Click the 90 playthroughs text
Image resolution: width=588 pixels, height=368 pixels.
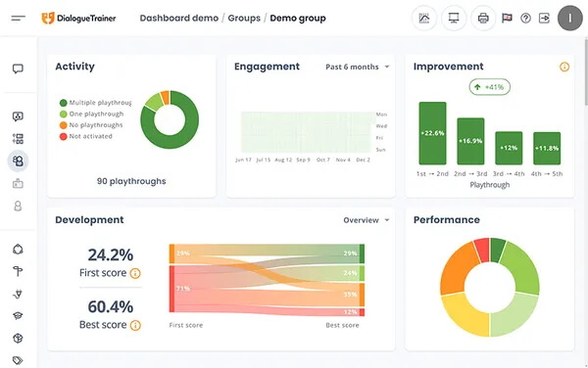coord(131,181)
